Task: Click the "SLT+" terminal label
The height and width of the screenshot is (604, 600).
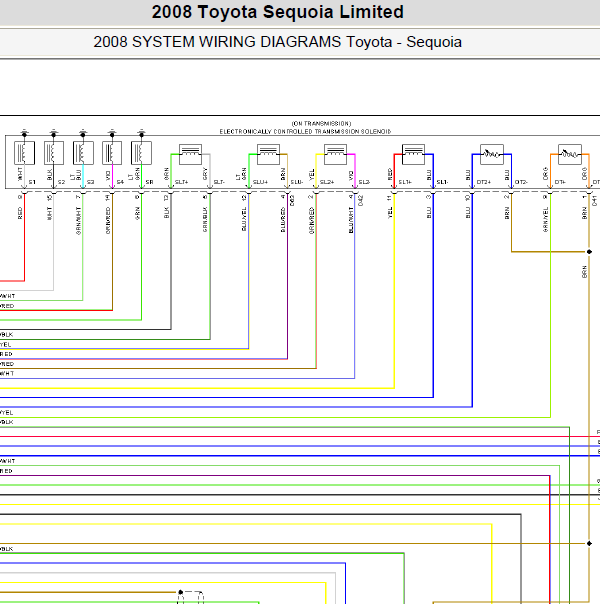Action: [x=181, y=182]
